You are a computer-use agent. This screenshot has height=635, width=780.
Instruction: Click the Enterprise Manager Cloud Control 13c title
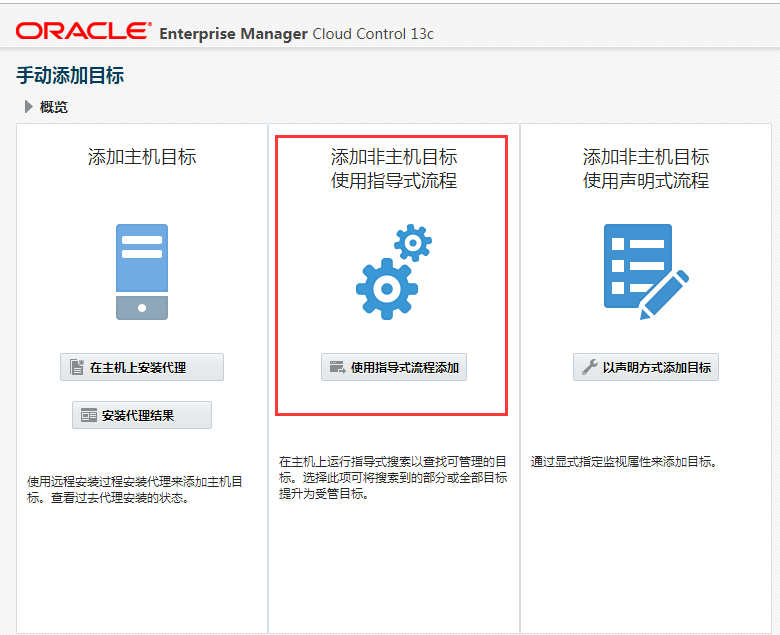click(296, 33)
